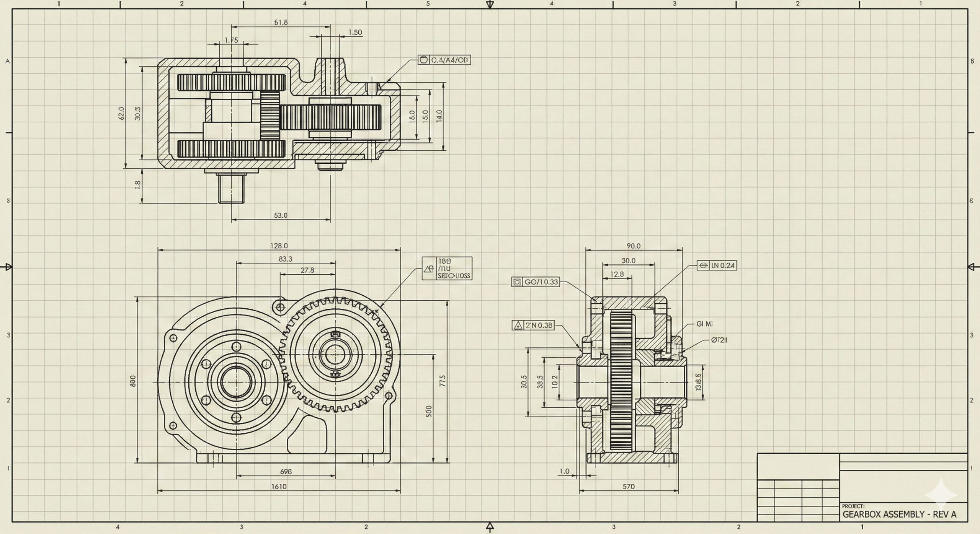Click the LN 0.24 tolerance frame
Image resolution: width=980 pixels, height=534 pixels.
click(x=717, y=265)
